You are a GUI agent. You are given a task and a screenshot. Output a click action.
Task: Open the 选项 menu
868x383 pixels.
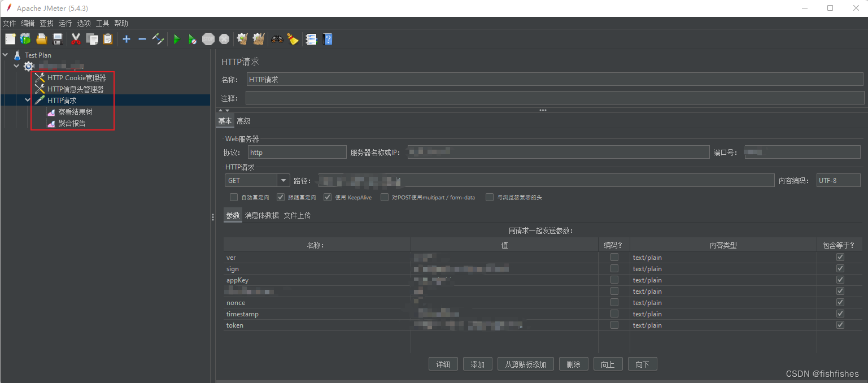(84, 23)
